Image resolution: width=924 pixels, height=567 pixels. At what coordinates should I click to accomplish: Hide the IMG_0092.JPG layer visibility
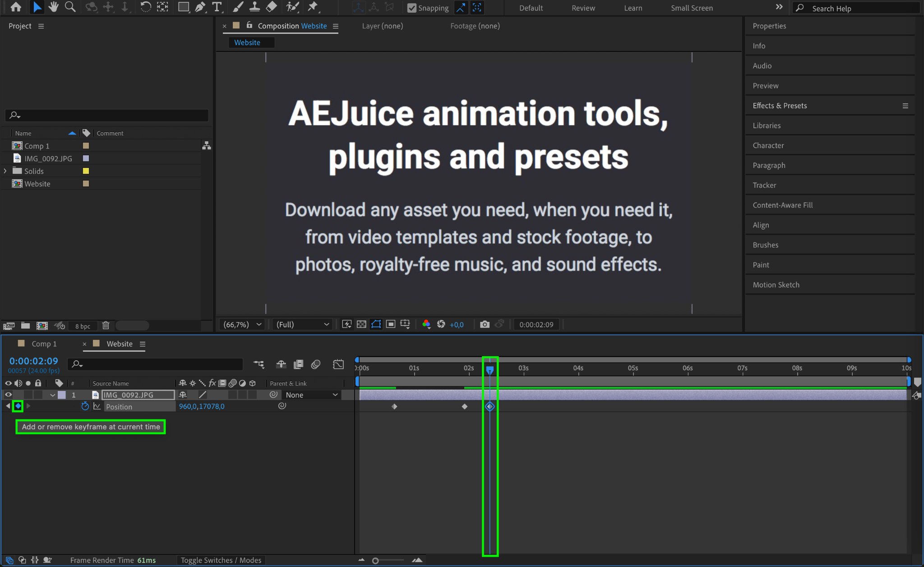click(8, 395)
